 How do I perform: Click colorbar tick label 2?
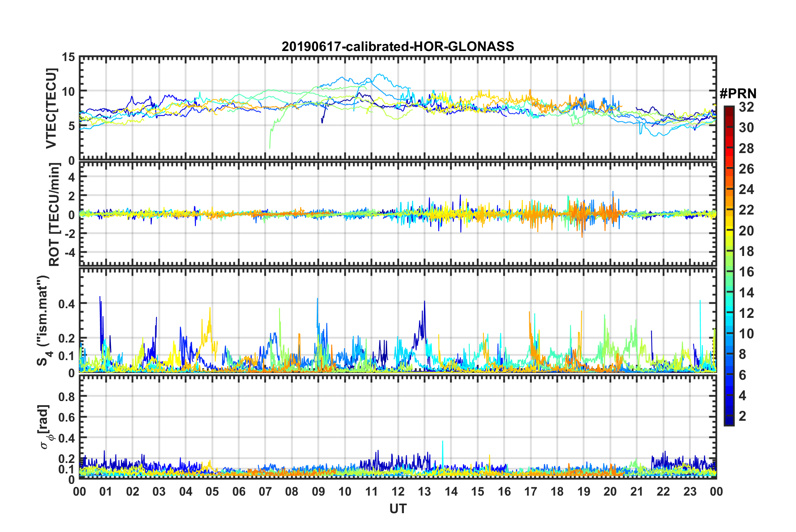click(742, 416)
